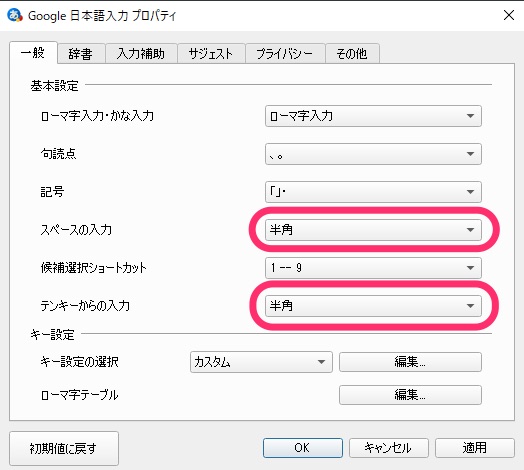Click 編集 button next to キー設定の選択
The width and height of the screenshot is (524, 470).
410,362
